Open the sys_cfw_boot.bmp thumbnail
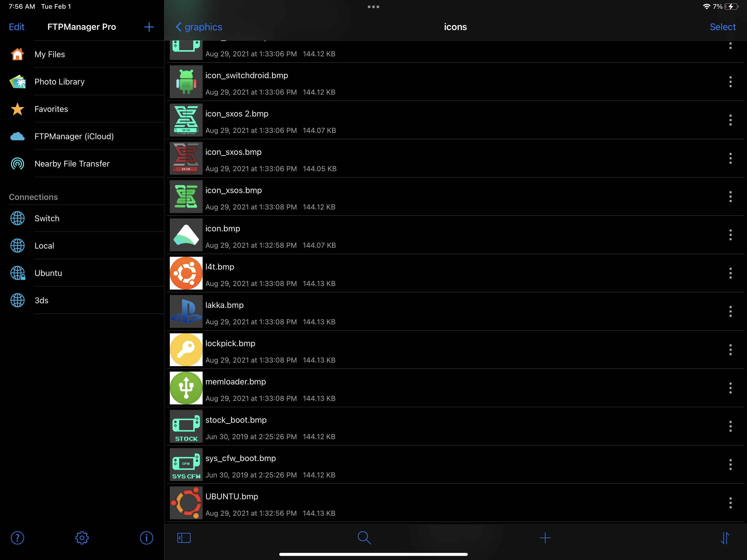 186,464
